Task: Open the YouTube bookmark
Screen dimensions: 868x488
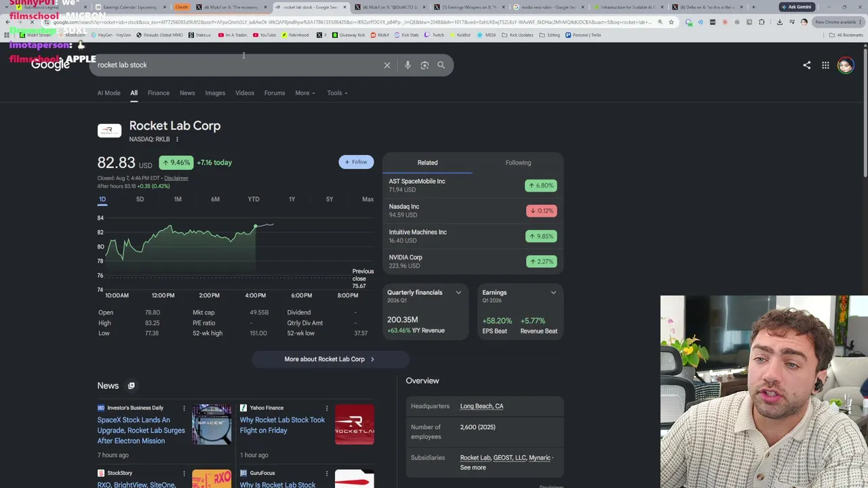Action: (264, 35)
